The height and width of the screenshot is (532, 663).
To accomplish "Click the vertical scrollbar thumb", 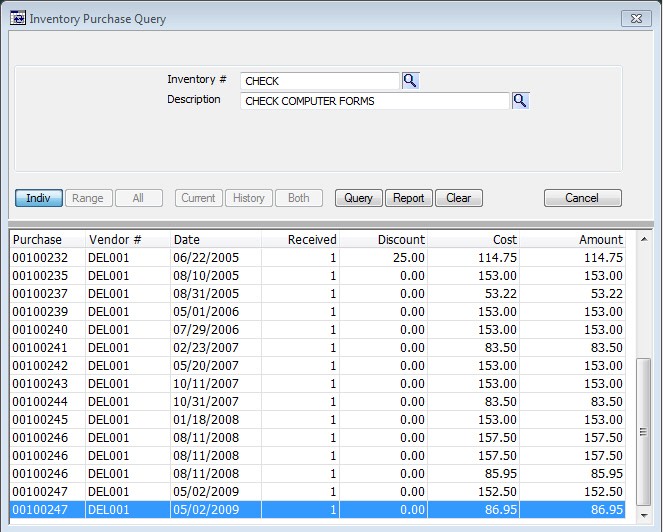I will 644,432.
